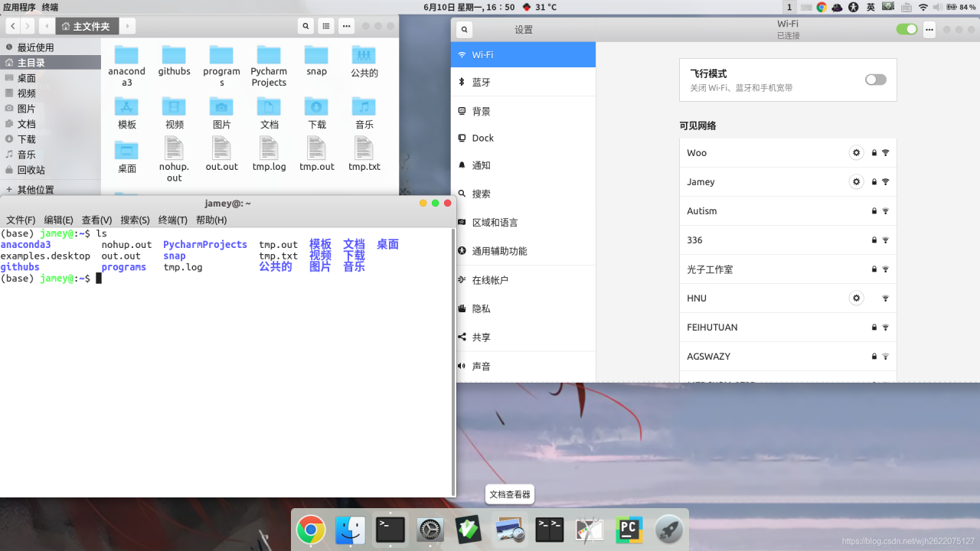Select 通知 in Settings sidebar
This screenshot has width=980, height=551.
click(x=524, y=165)
